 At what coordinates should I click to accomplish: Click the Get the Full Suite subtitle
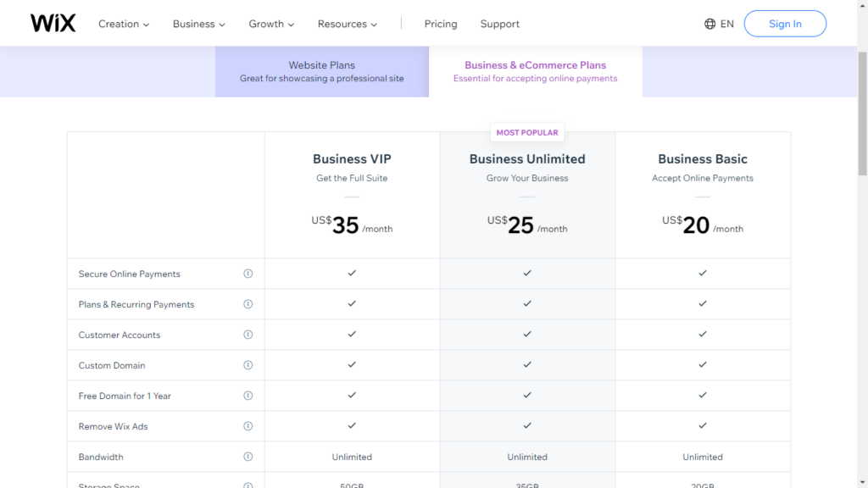point(352,178)
